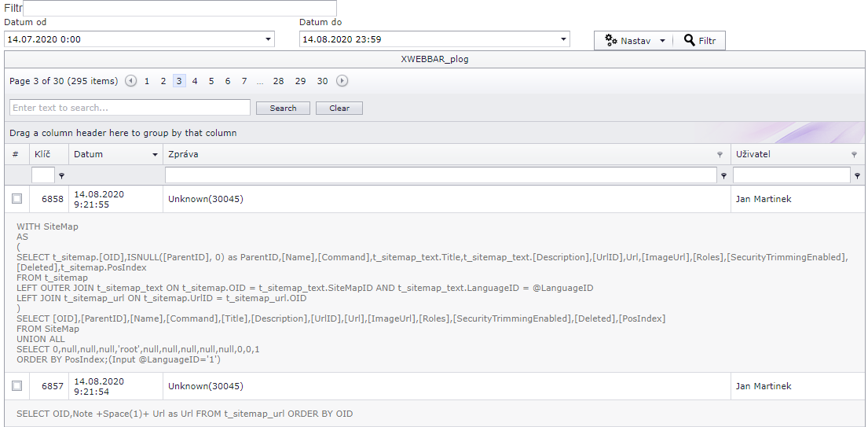Expand the Datum od date dropdown

(x=268, y=39)
